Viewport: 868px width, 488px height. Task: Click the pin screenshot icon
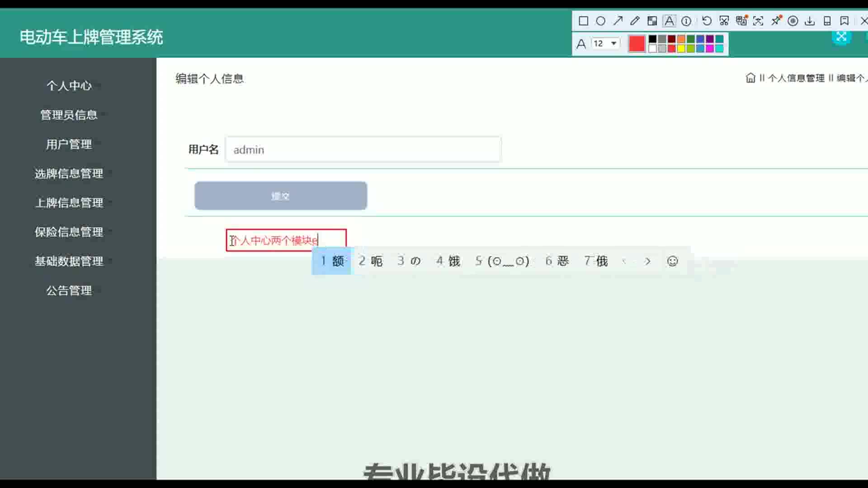pos(776,21)
